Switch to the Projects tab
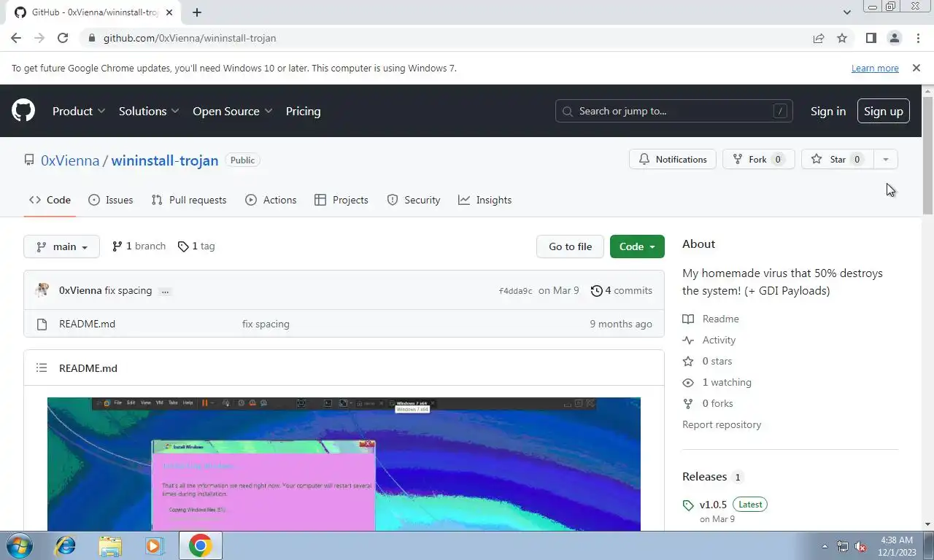 341,200
